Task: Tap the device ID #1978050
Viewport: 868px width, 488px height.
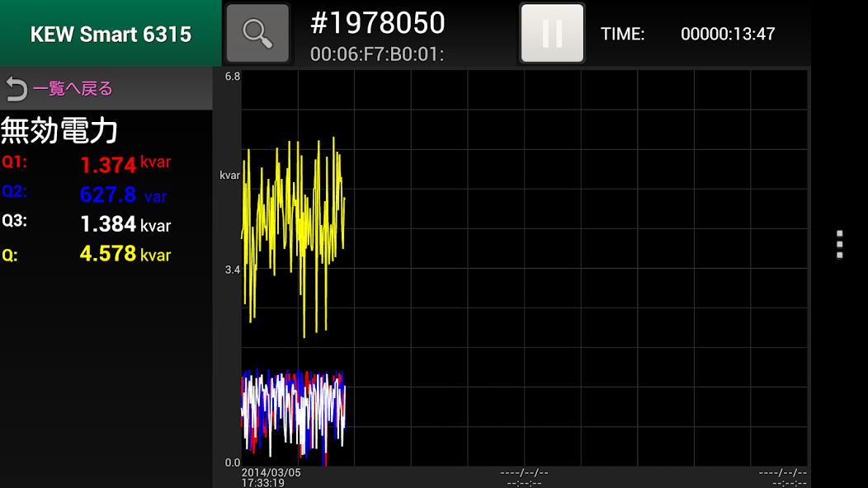Action: pyautogui.click(x=377, y=23)
